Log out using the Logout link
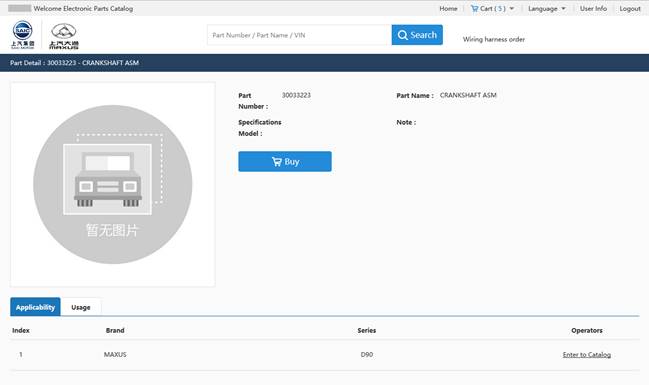649x385 pixels. coord(630,8)
